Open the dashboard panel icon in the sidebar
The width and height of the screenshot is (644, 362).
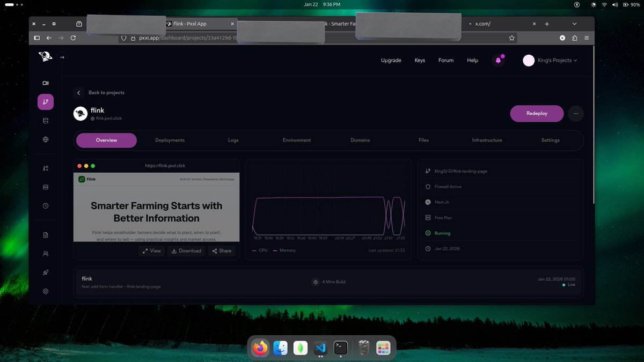pyautogui.click(x=46, y=83)
